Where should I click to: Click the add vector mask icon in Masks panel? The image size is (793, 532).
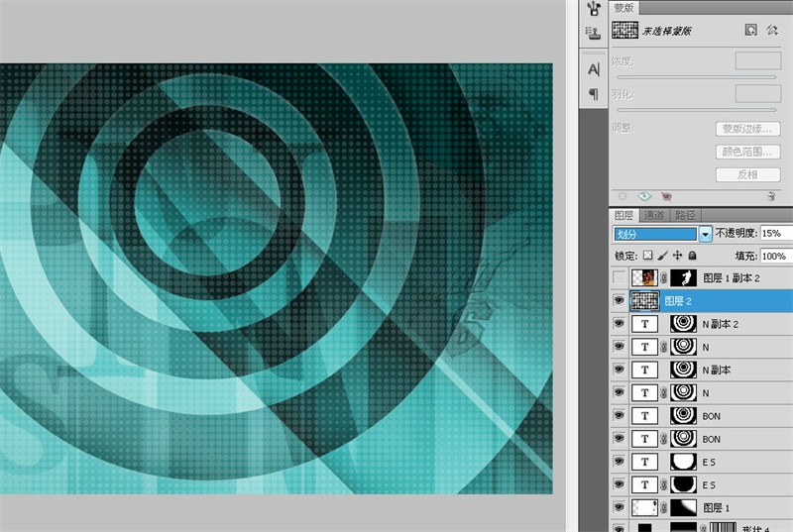(x=772, y=32)
